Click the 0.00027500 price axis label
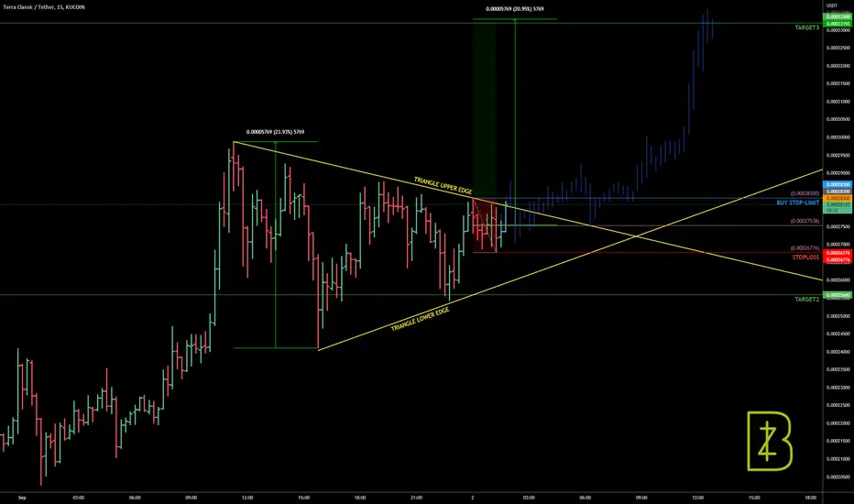854x504 pixels. [838, 226]
